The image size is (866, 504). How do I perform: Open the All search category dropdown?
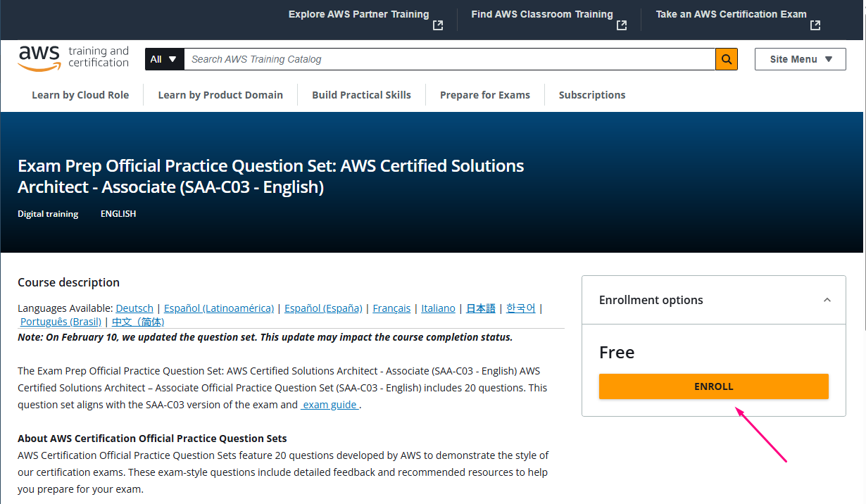click(164, 59)
